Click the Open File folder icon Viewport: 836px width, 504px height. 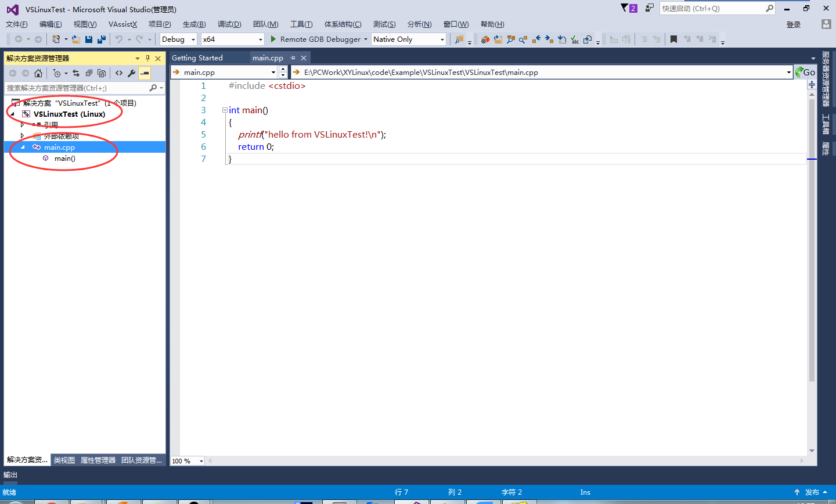coord(76,39)
